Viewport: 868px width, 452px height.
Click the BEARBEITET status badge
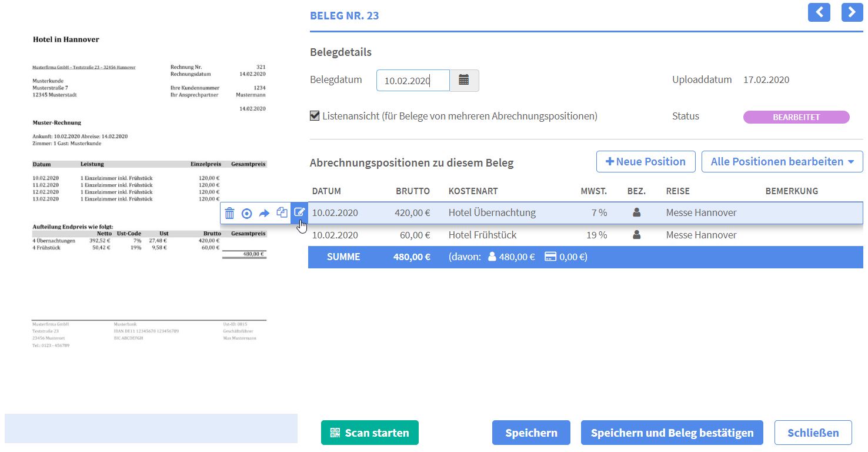click(x=796, y=117)
